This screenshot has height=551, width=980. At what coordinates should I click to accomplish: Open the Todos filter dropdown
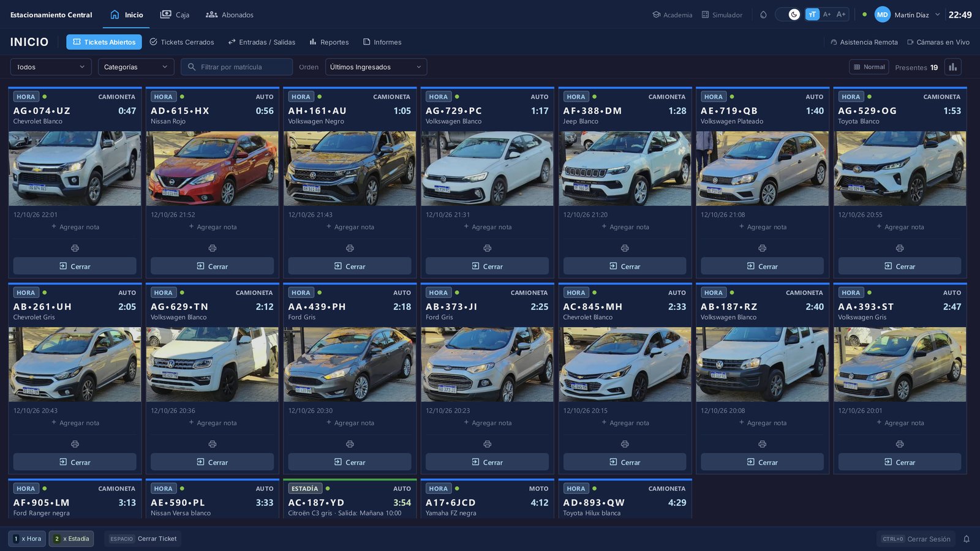pyautogui.click(x=51, y=67)
